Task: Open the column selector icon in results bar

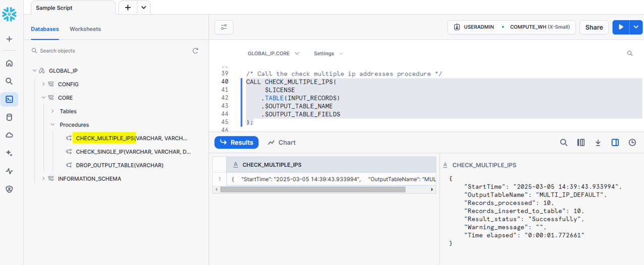Action: [x=581, y=143]
